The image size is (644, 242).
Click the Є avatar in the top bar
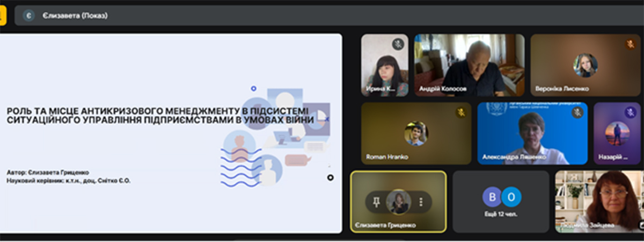coord(28,16)
